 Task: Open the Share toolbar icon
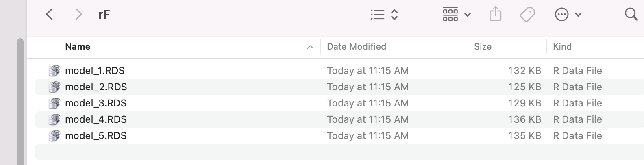coord(495,14)
